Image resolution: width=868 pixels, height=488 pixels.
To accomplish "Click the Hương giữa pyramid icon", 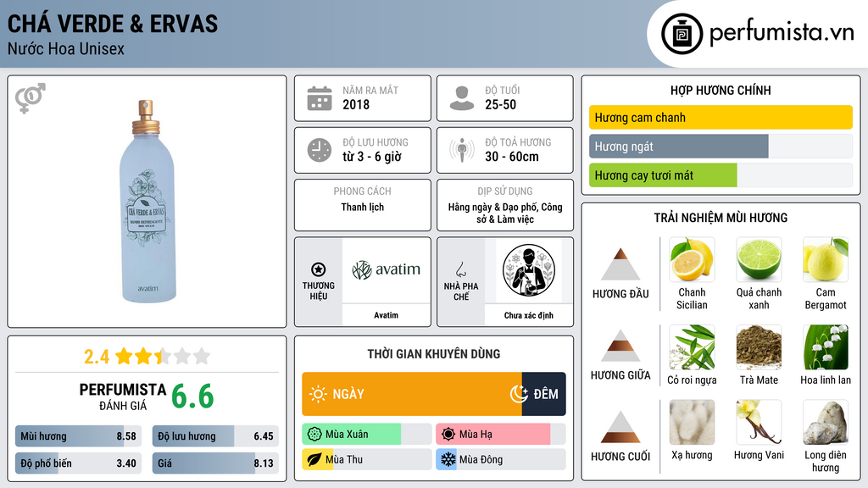I will click(x=620, y=346).
